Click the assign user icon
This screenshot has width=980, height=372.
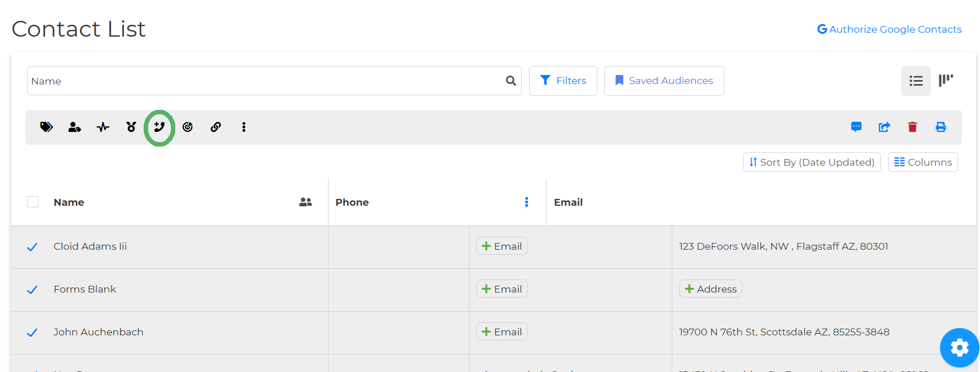tap(74, 127)
